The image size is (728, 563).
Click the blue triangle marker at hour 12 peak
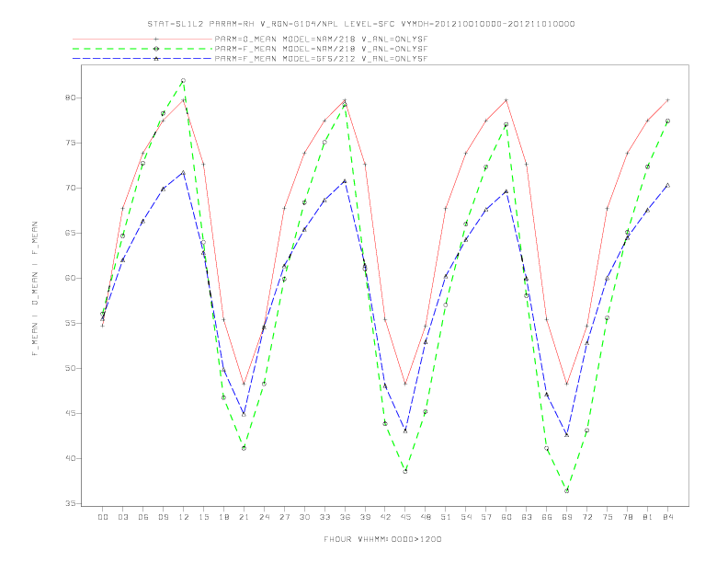click(184, 173)
